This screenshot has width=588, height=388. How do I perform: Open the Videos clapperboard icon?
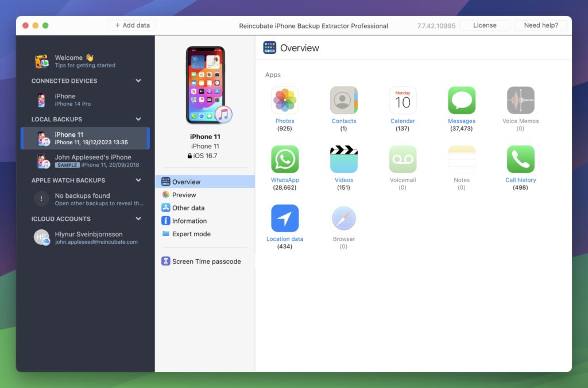point(343,159)
